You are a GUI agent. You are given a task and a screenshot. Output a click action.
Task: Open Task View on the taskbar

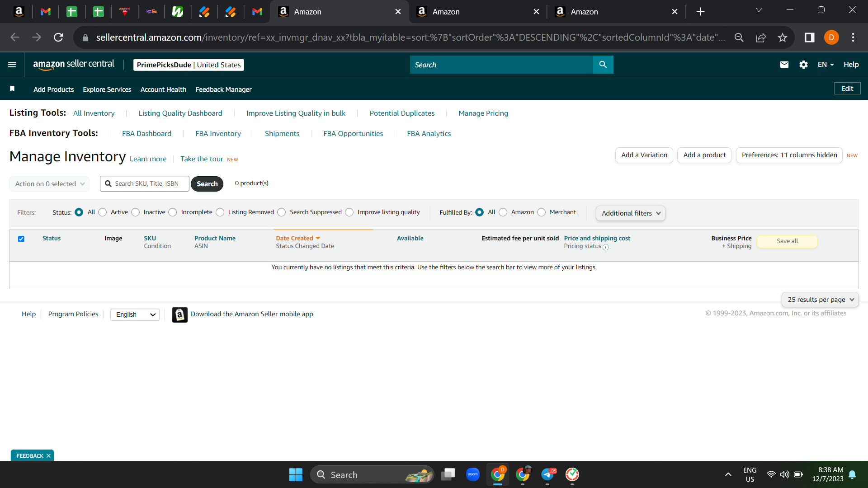(448, 474)
